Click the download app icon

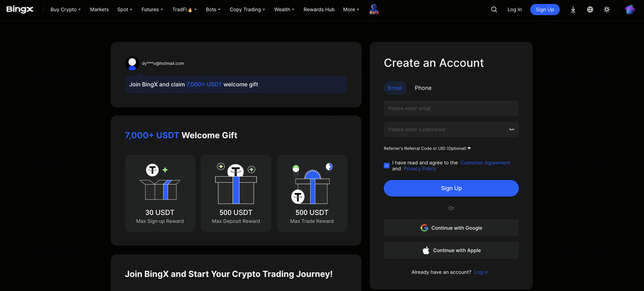(573, 10)
